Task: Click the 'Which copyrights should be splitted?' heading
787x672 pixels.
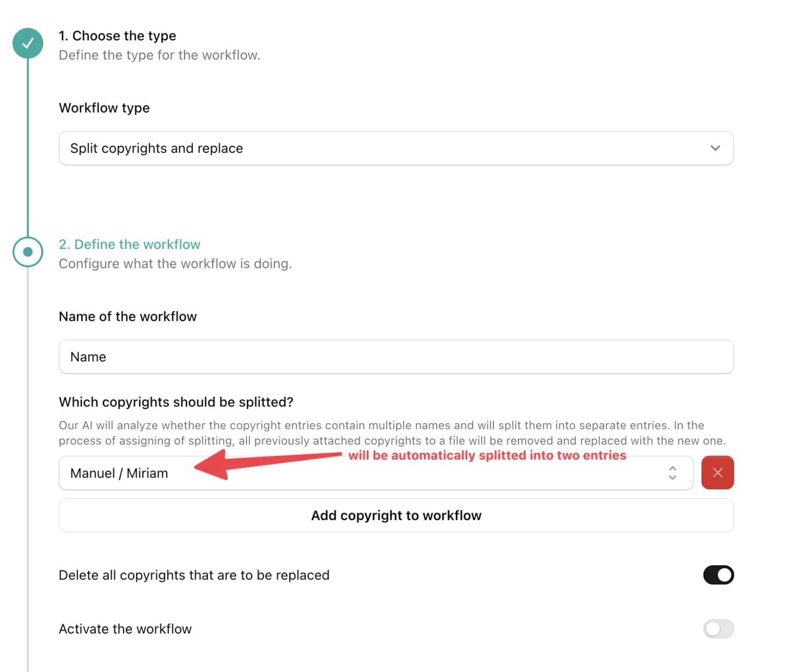Action: (176, 402)
